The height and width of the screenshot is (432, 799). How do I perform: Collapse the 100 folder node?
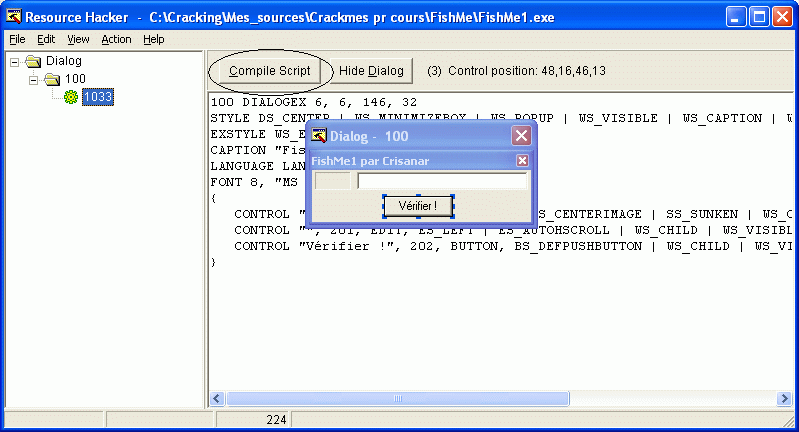click(34, 80)
